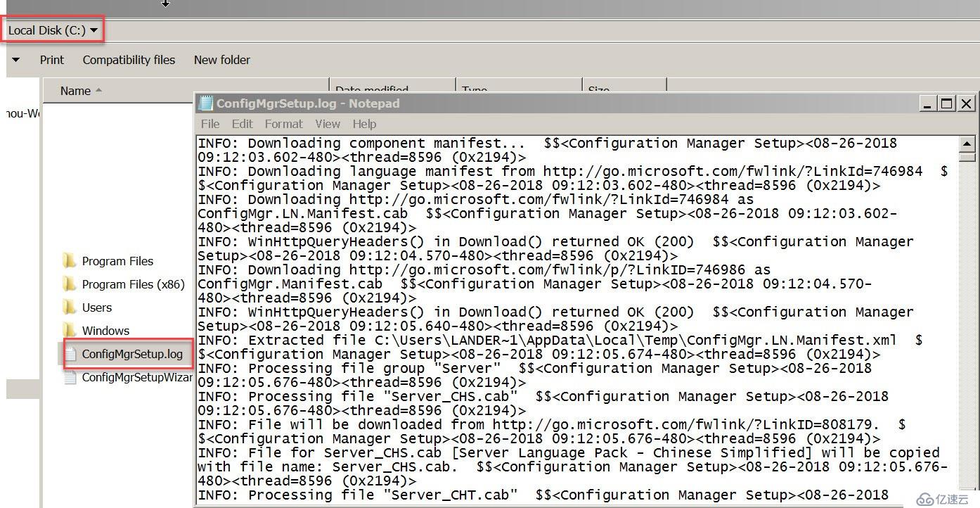Click the Print toolbar button in Explorer

[51, 60]
